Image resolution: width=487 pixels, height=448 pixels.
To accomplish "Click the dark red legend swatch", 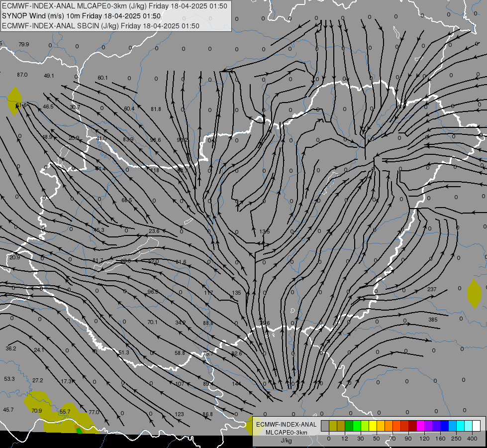I will click(x=412, y=426).
